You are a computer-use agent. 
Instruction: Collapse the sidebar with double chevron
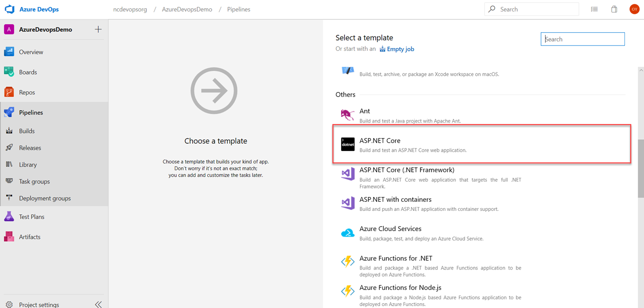pyautogui.click(x=98, y=305)
